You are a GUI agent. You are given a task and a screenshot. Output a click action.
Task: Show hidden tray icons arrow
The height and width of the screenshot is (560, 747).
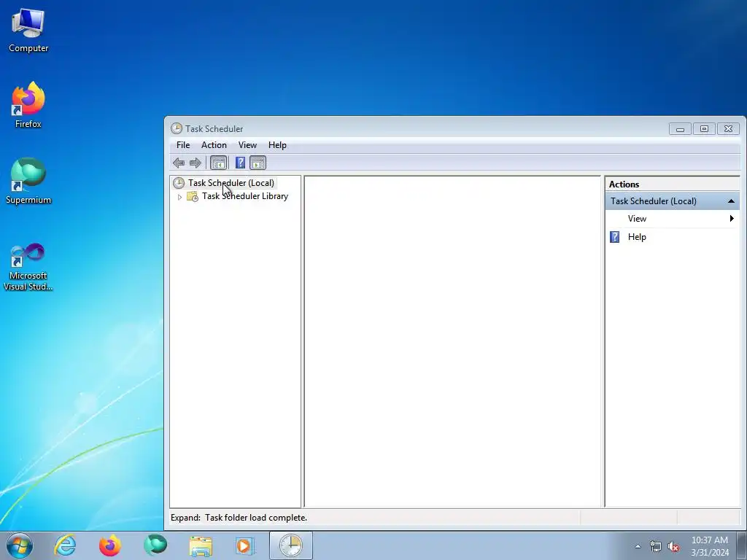click(638, 547)
